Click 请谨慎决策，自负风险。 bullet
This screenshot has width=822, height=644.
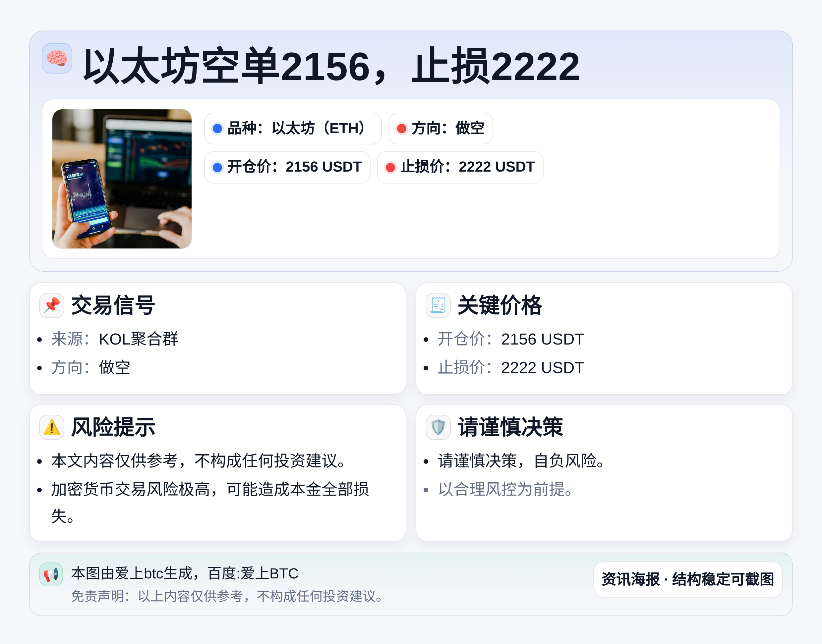pos(522,461)
